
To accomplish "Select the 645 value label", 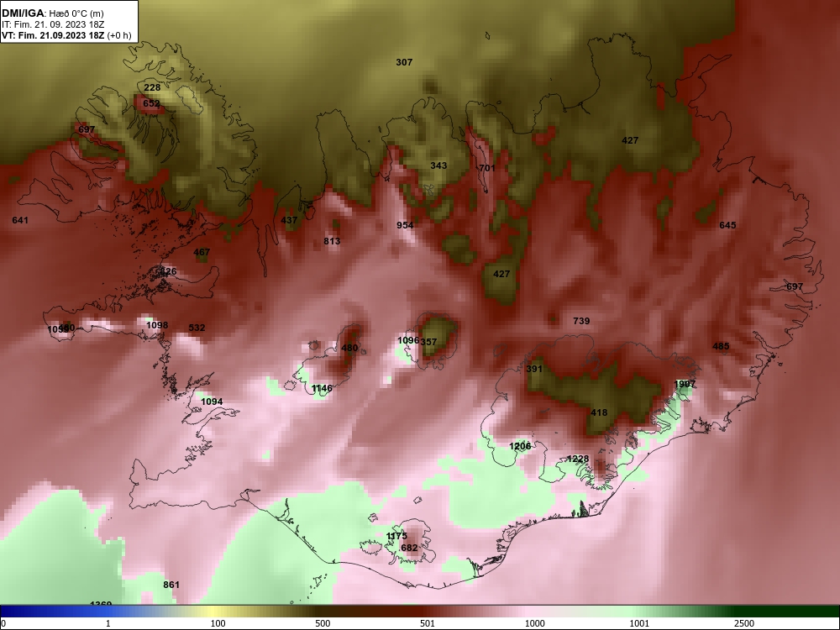I will (x=727, y=225).
